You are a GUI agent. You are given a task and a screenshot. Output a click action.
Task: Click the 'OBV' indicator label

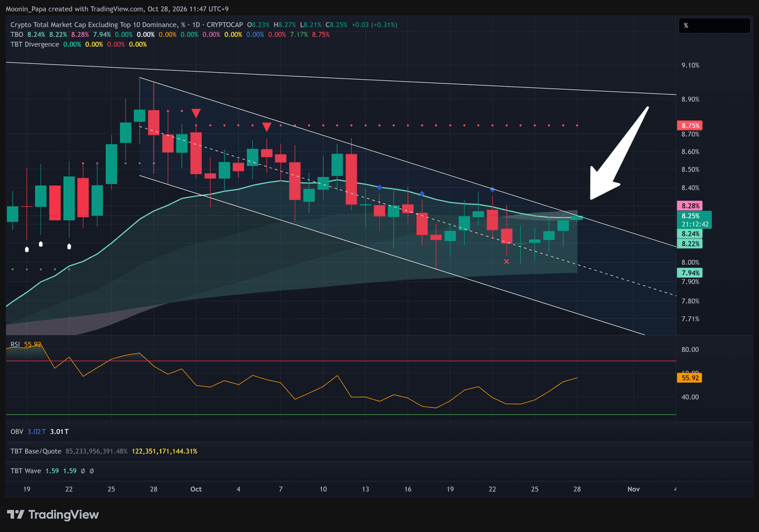click(x=17, y=431)
